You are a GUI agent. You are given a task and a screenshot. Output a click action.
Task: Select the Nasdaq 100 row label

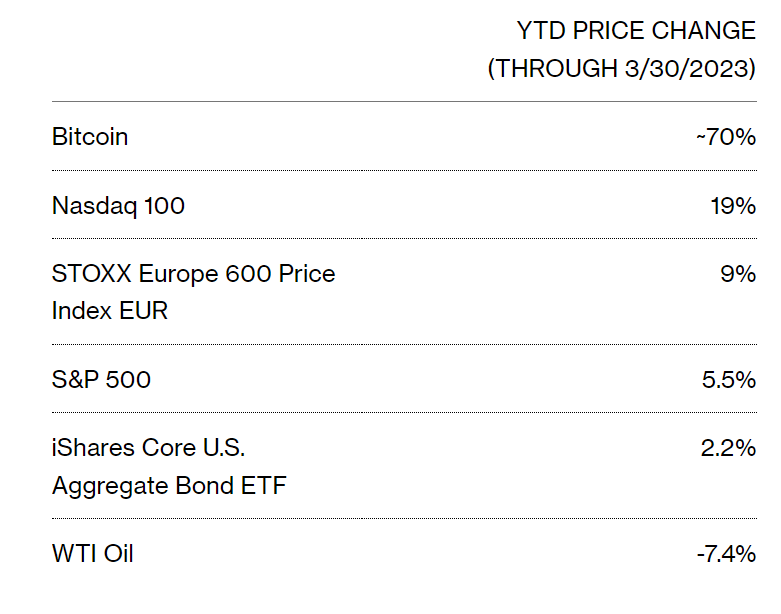(118, 206)
